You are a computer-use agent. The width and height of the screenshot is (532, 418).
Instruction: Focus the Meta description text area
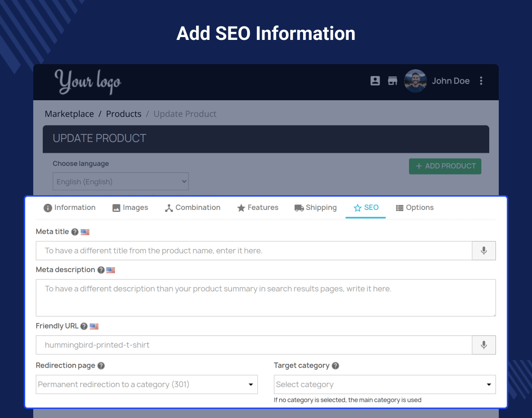point(266,298)
